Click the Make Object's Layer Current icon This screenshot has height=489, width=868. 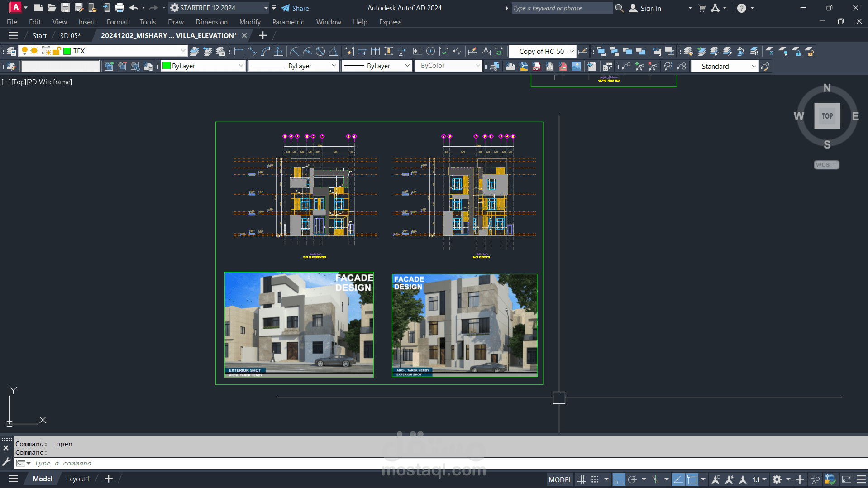click(194, 51)
